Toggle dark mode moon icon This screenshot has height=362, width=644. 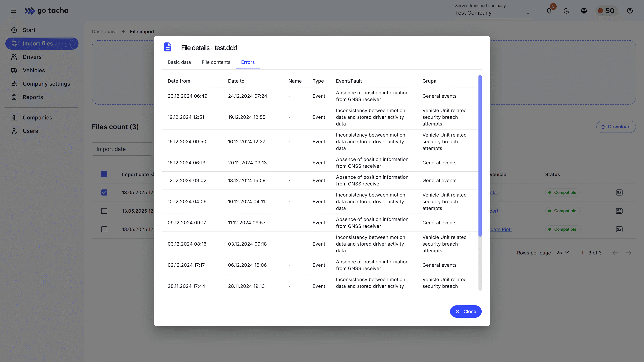[567, 11]
